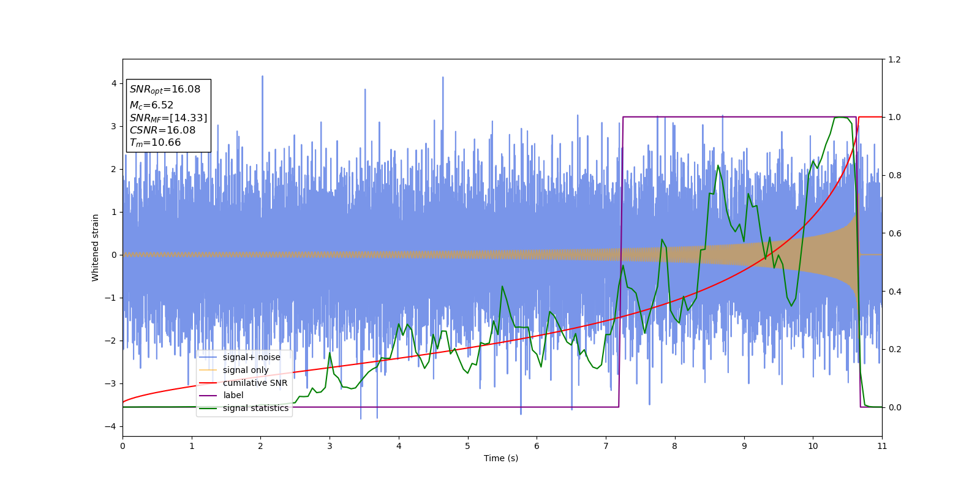Click the SNRopt=16.08 annotation text

pos(165,89)
